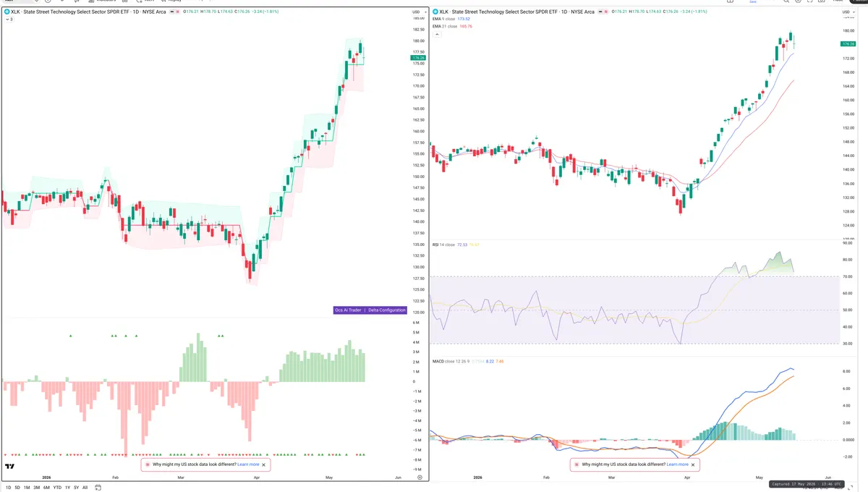Switch left chart range to 6M
Viewport: 868px width, 492px height.
pyautogui.click(x=46, y=488)
